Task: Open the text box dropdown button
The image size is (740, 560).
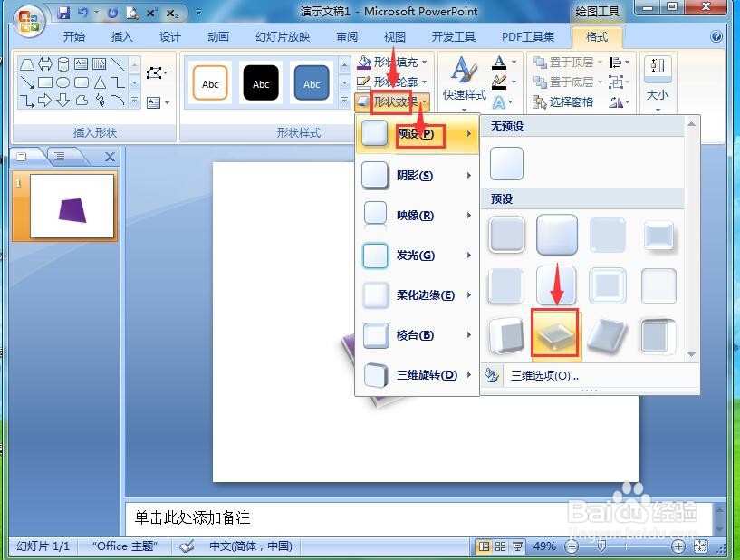Action: coord(158,102)
